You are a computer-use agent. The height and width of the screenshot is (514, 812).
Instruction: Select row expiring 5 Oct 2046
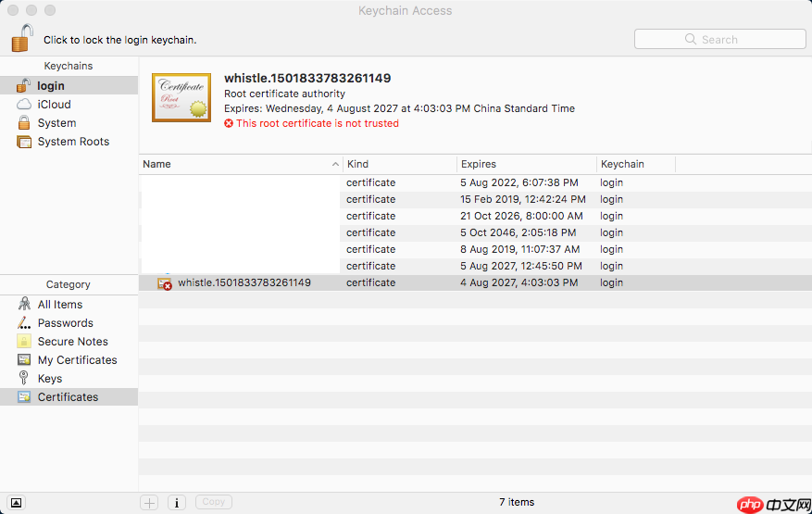point(475,232)
